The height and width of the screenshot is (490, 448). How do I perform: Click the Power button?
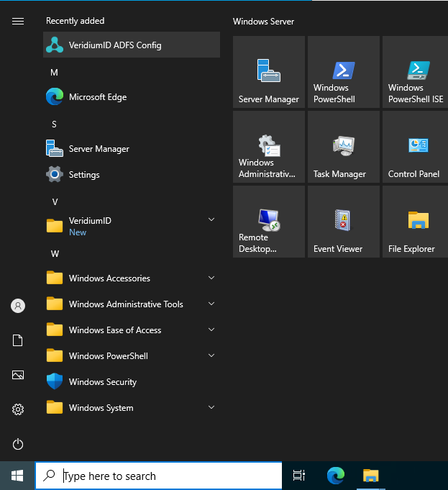point(18,444)
